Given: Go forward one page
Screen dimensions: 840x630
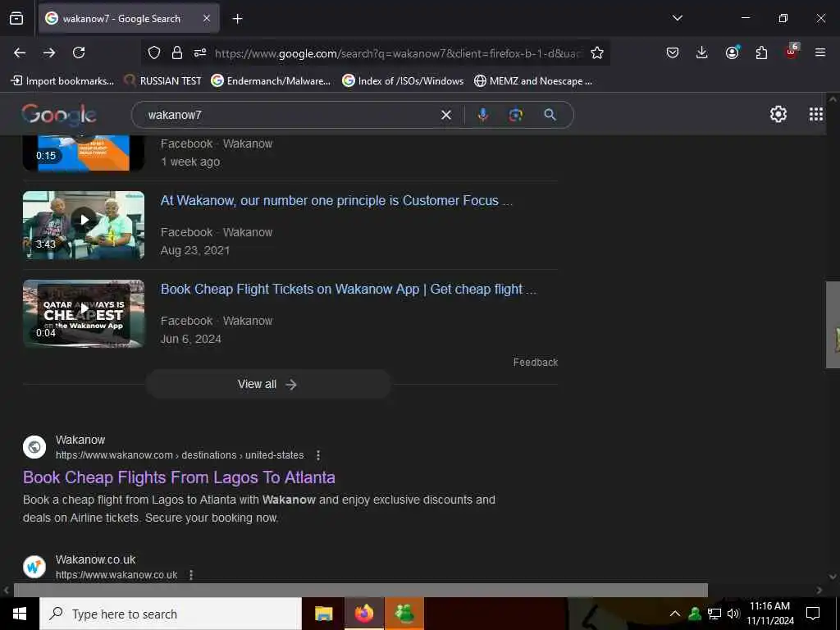Looking at the screenshot, I should [x=49, y=52].
